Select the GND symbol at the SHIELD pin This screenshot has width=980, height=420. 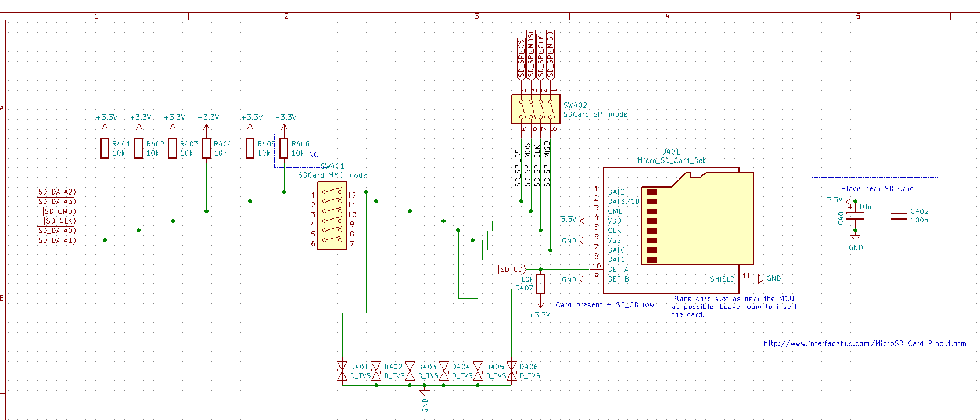770,279
